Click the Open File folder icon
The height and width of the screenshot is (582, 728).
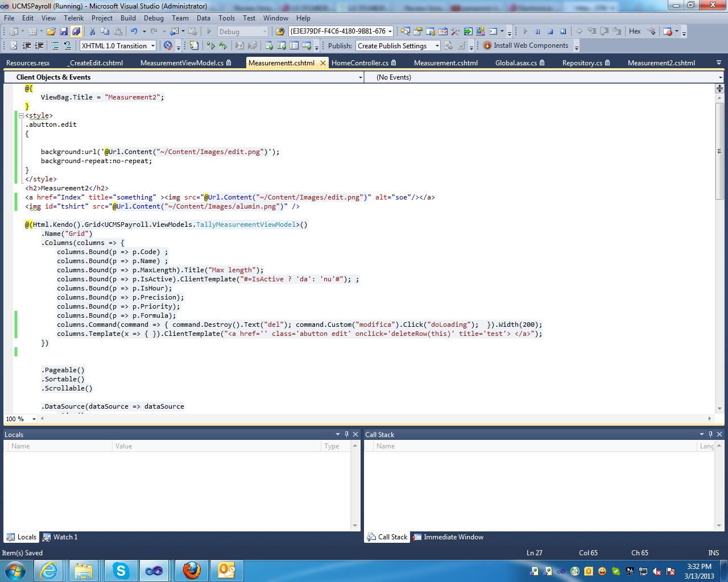(51, 32)
